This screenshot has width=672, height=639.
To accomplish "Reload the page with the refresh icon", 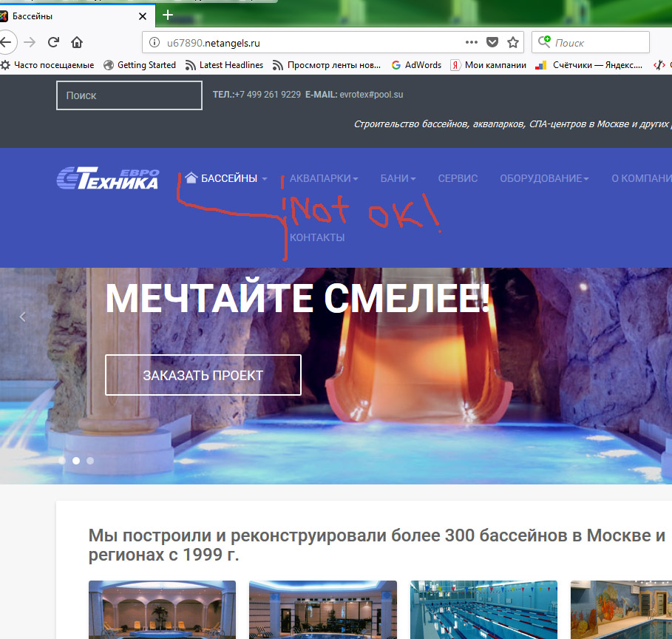I will 53,42.
